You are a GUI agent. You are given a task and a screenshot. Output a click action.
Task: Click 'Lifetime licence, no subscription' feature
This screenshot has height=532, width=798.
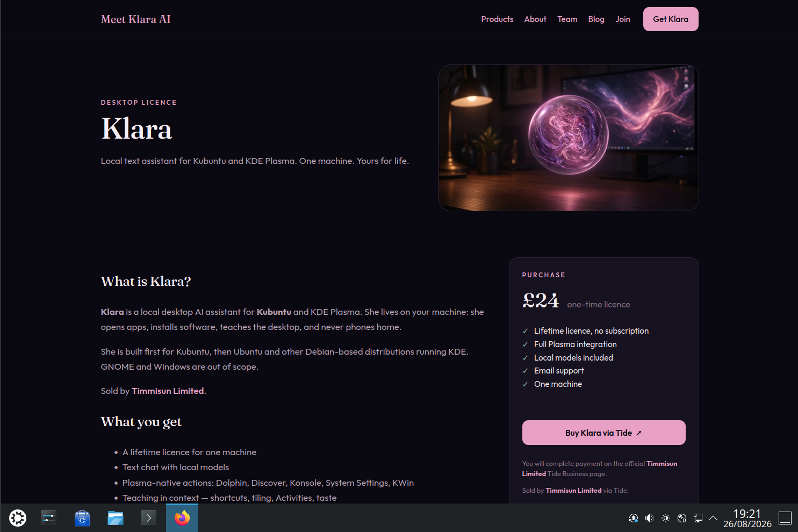tap(591, 331)
